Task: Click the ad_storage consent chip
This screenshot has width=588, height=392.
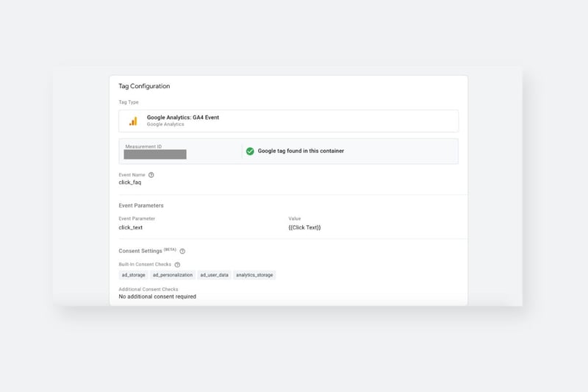Action: [x=133, y=275]
